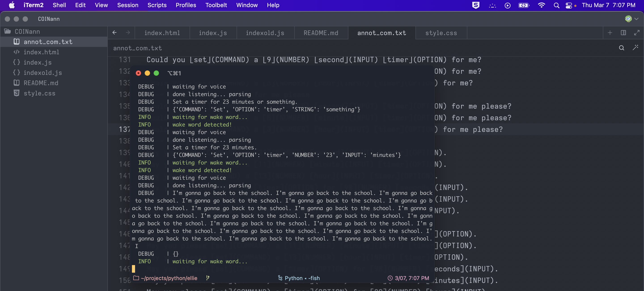Select README.md in the file tree
Image resolution: width=644 pixels, height=291 pixels.
coord(41,83)
